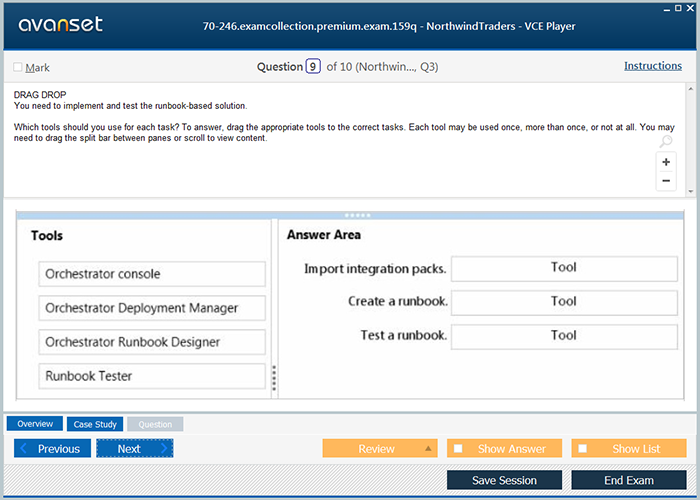Click the magnifier search icon
The width and height of the screenshot is (700, 500).
click(666, 143)
